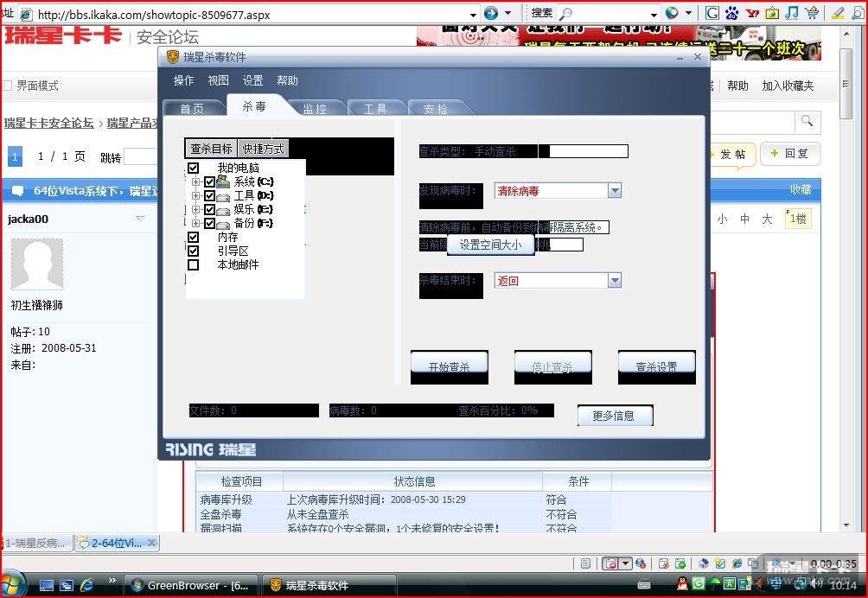Viewport: 868px width, 598px height.
Task: Switch to the 工具 tab
Action: pyautogui.click(x=375, y=108)
